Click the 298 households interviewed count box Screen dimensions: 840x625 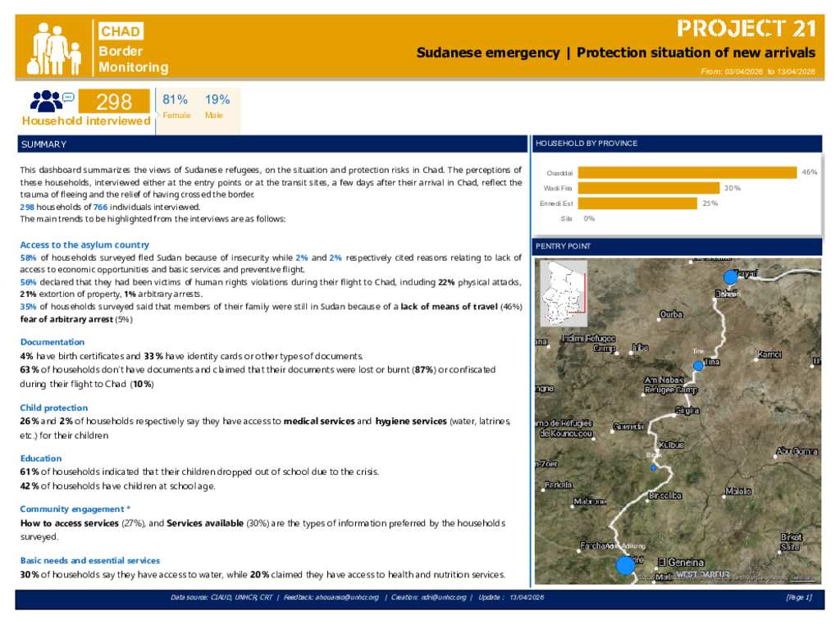[114, 102]
